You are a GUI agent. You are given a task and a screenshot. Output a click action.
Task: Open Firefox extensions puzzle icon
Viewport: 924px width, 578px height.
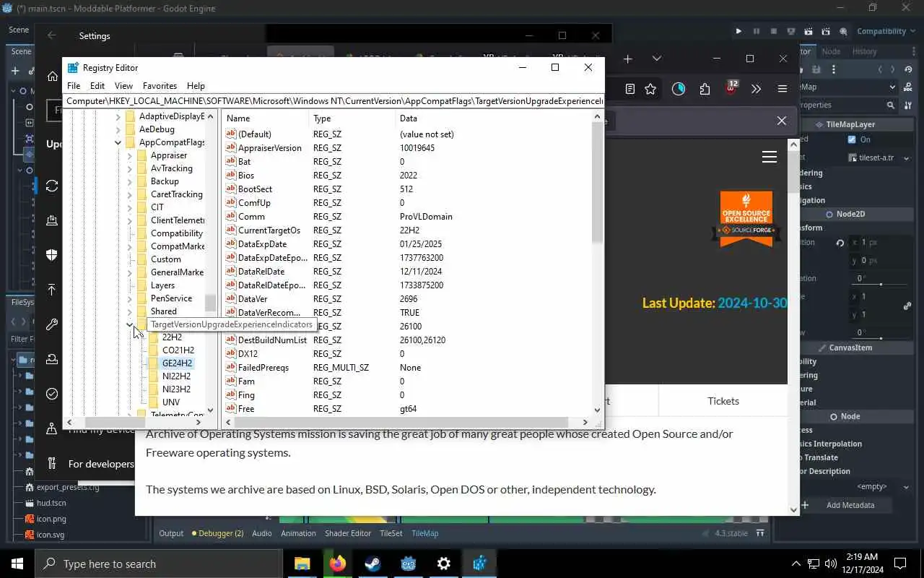click(x=705, y=89)
